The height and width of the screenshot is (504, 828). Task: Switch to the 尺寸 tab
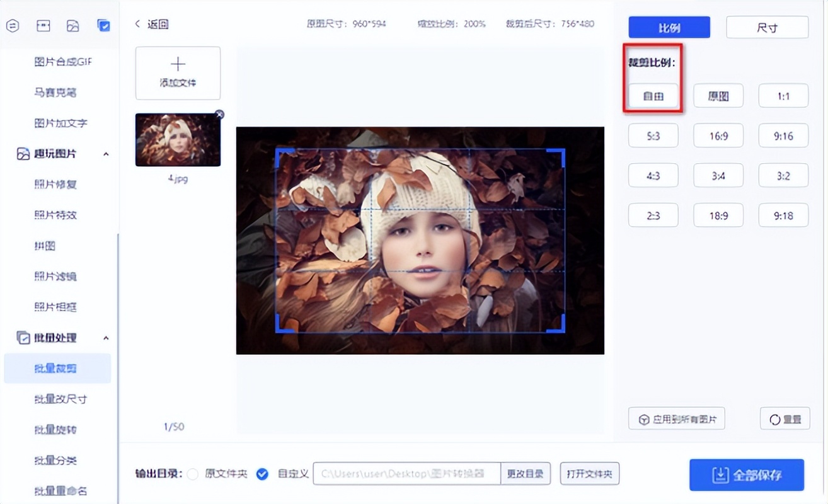[x=767, y=27]
